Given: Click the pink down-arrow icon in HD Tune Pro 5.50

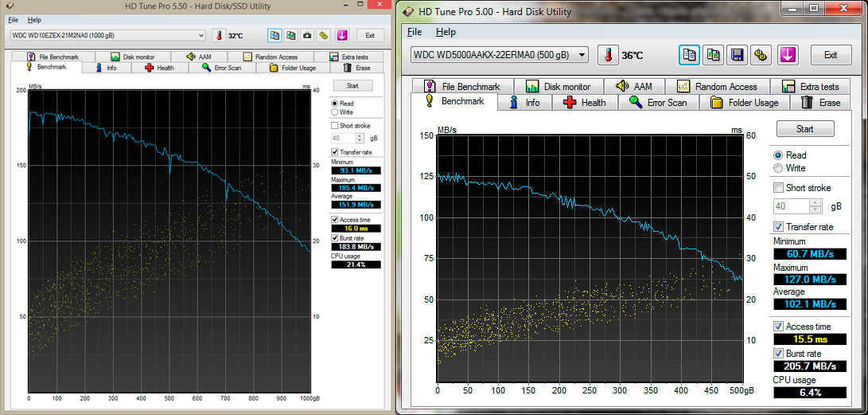Looking at the screenshot, I should click(x=341, y=35).
